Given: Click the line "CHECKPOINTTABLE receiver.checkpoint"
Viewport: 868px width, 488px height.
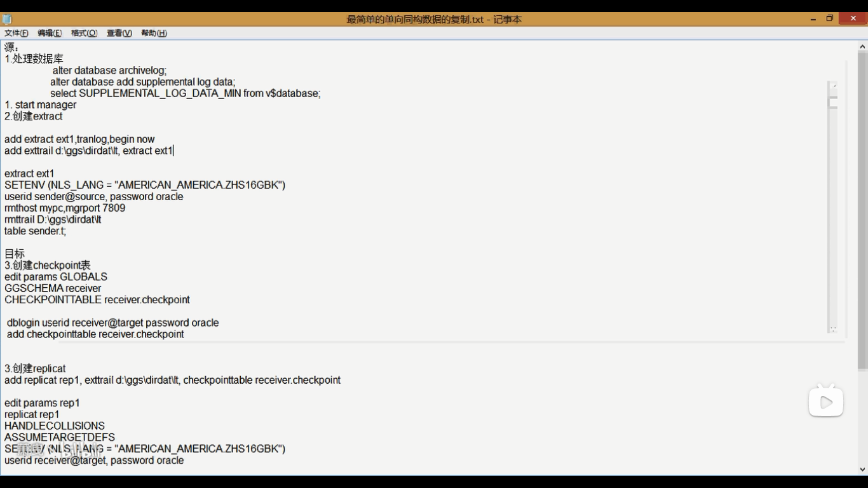Looking at the screenshot, I should point(97,299).
